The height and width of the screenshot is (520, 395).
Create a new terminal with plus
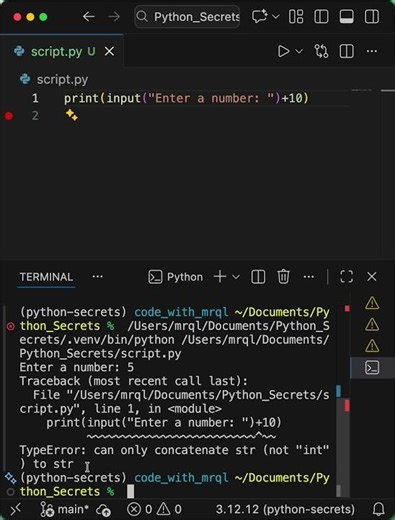coord(220,277)
